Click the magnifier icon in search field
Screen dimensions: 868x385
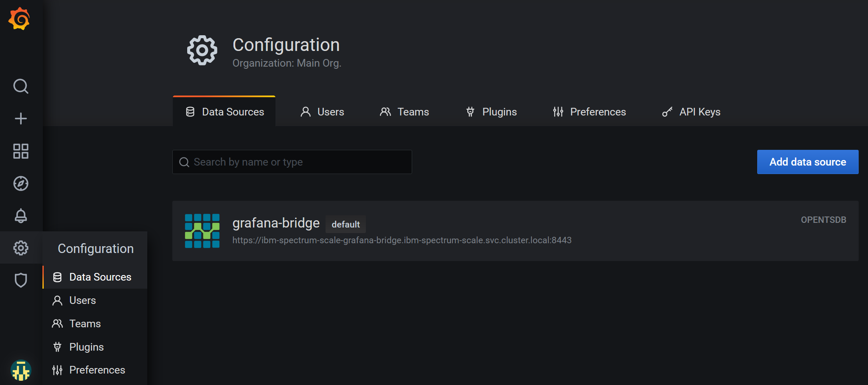[184, 162]
